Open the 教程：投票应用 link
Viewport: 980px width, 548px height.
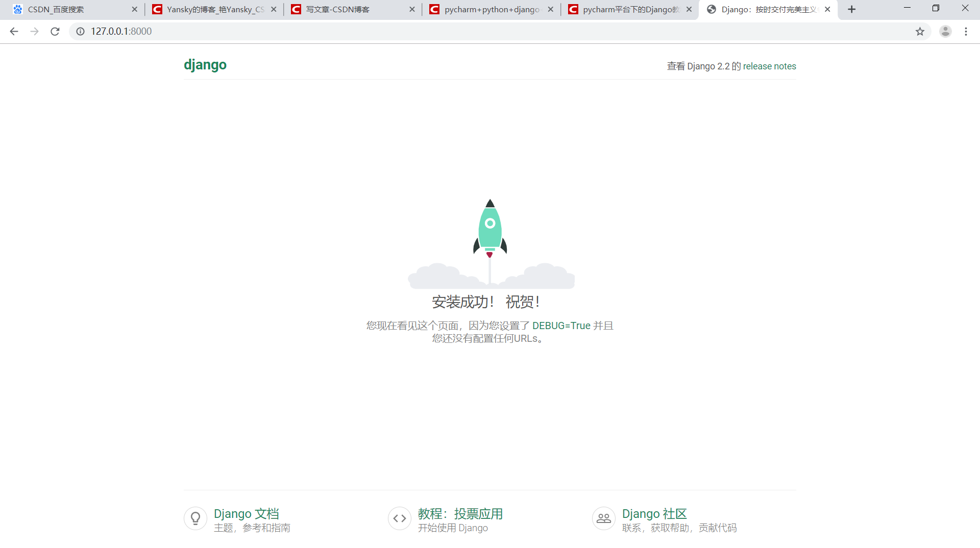tap(460, 513)
